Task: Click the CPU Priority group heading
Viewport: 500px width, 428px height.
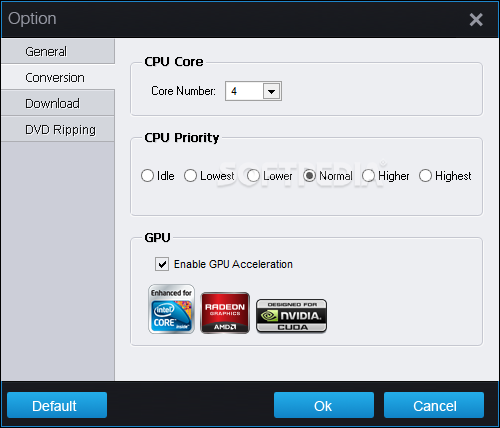Action: (x=182, y=137)
